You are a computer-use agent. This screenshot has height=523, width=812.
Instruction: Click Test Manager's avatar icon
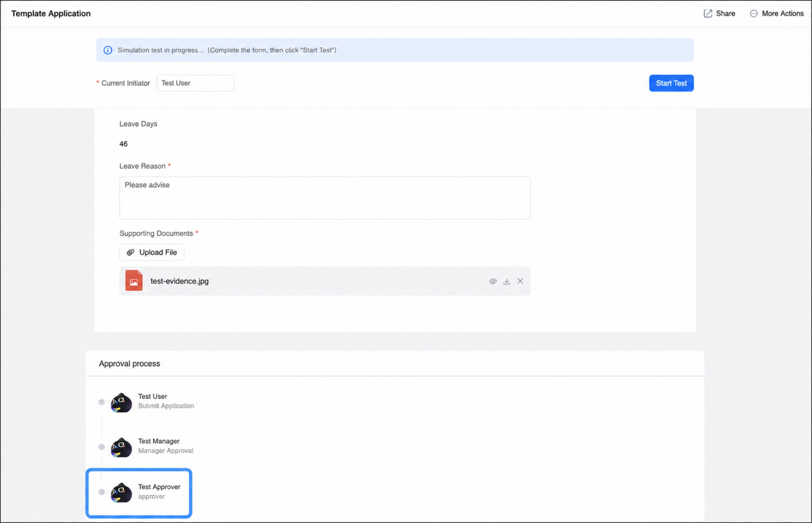(x=121, y=447)
